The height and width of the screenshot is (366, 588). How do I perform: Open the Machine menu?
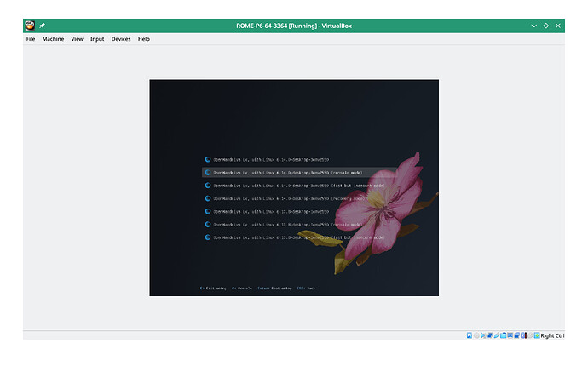coord(53,39)
